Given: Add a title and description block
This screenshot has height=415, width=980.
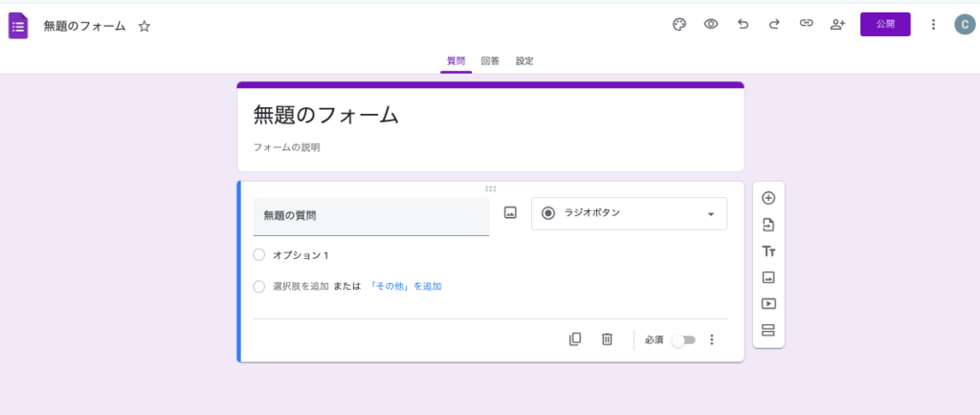Looking at the screenshot, I should (x=768, y=251).
